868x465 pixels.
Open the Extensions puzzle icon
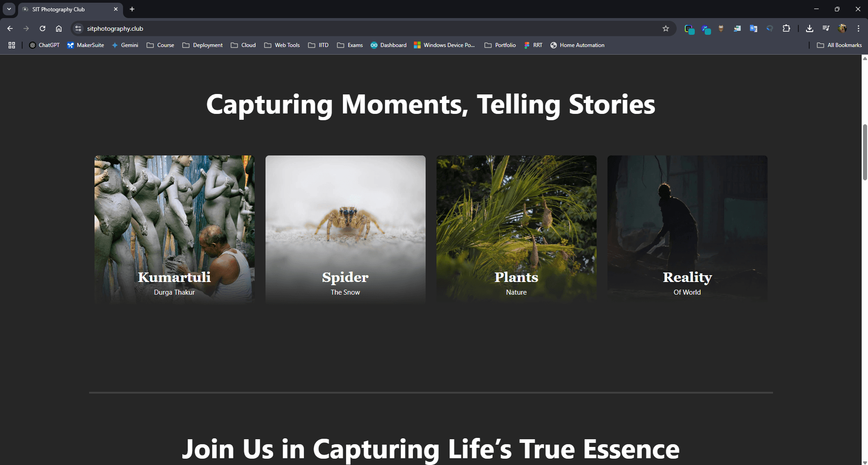point(786,28)
